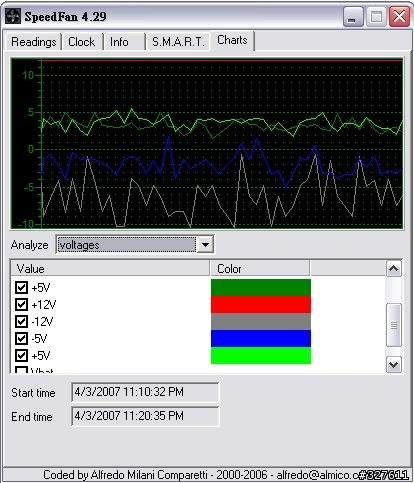414x483 pixels.
Task: Click the 'Coded by Alfredo Milani Comparetti' status bar
Action: [x=207, y=474]
